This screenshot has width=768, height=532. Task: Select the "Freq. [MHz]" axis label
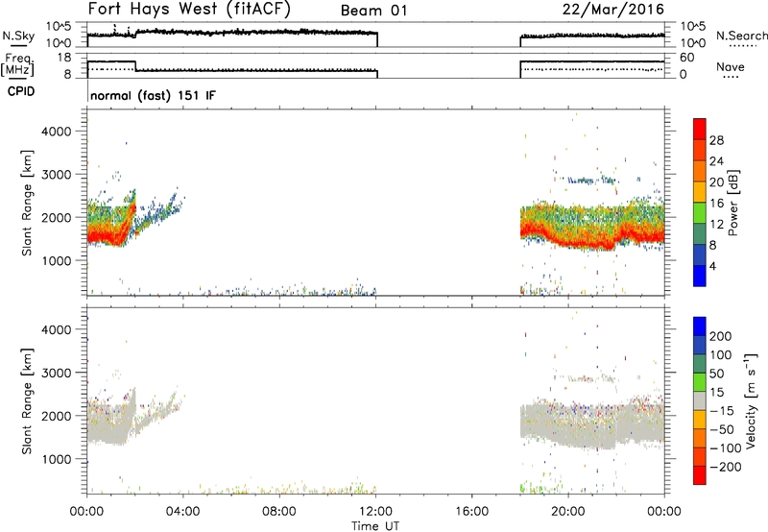pos(19,64)
